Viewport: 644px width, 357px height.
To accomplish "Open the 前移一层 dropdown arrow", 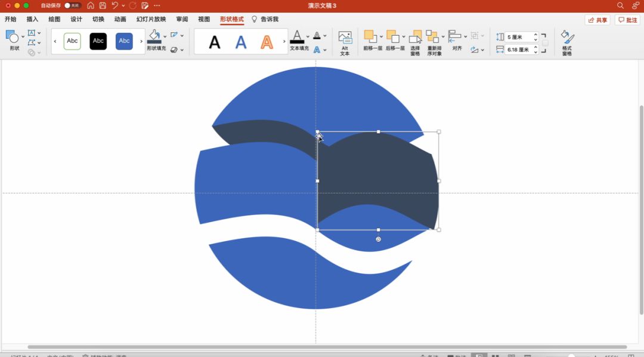I will tap(381, 36).
